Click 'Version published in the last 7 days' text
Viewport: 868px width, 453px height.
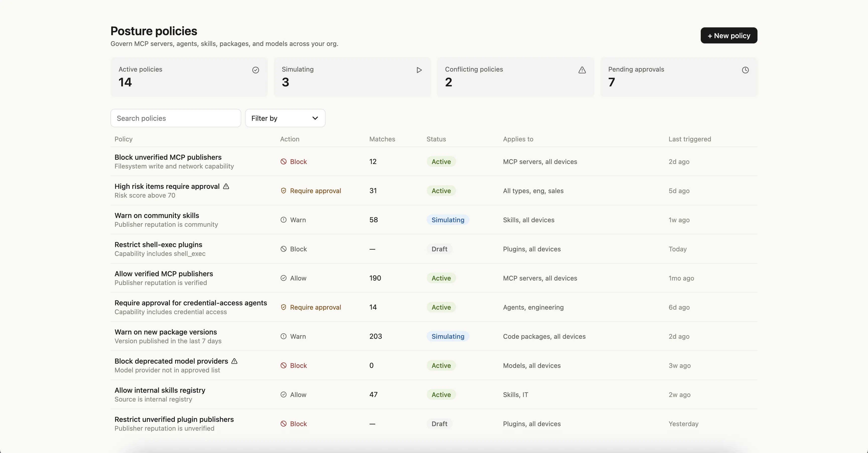click(168, 341)
